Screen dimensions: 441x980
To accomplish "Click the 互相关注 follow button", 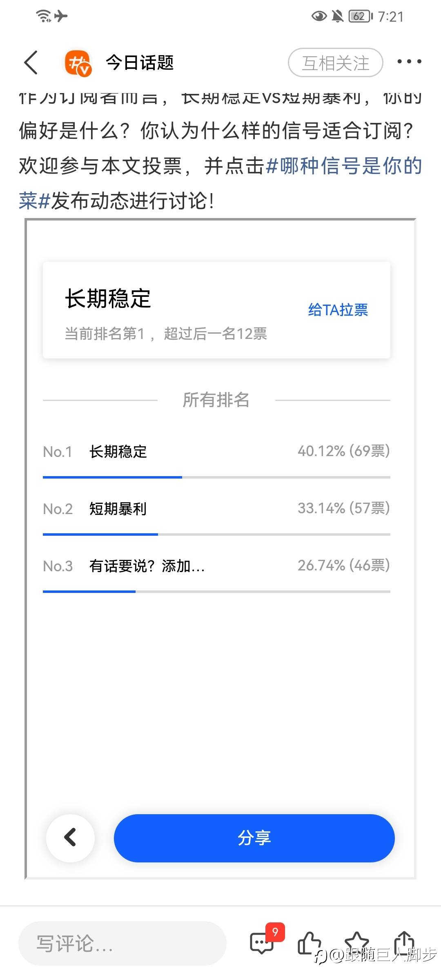I will tap(336, 63).
